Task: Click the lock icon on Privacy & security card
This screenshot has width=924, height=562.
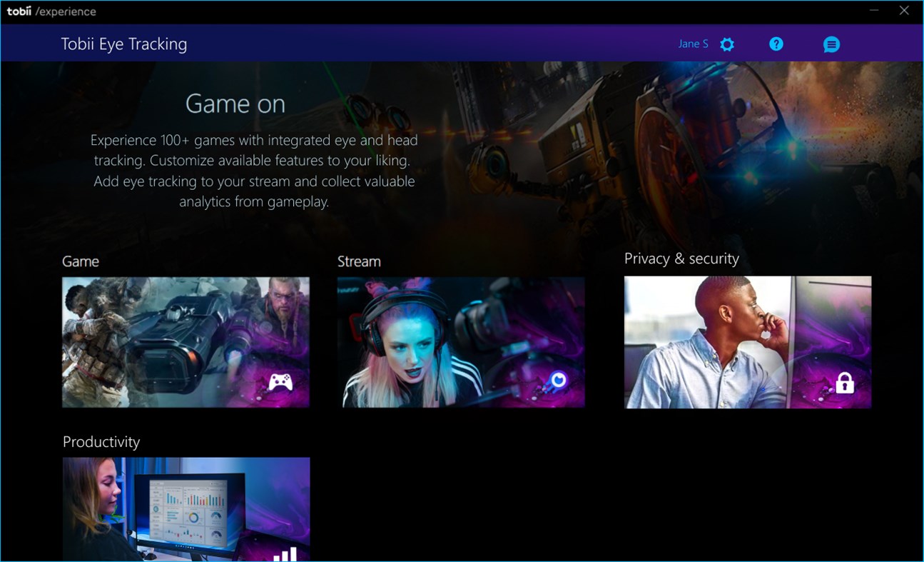Action: 845,383
